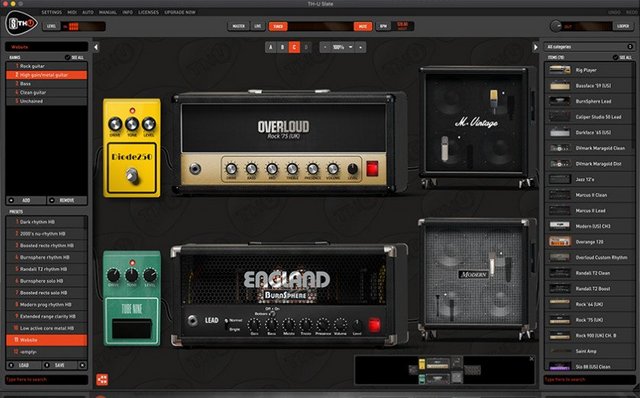Click the Load preset button
640x398 pixels.
pyautogui.click(x=24, y=365)
